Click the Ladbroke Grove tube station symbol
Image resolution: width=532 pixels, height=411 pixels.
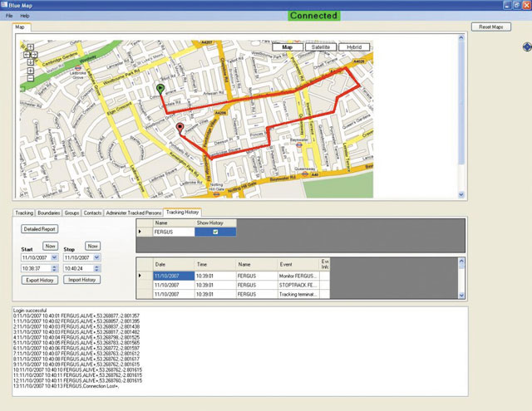(78, 68)
